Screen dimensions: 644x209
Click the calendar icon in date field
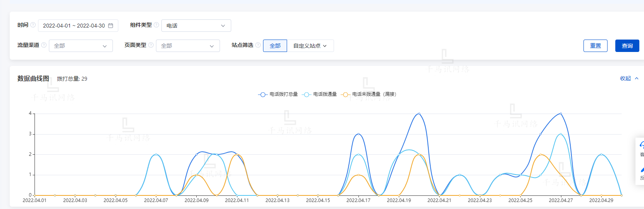[x=111, y=26]
